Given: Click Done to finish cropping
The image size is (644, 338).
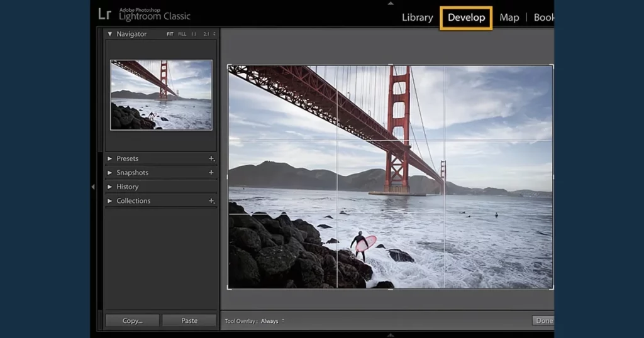Looking at the screenshot, I should (543, 321).
